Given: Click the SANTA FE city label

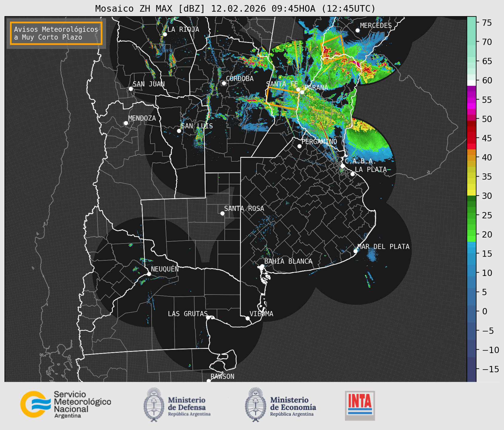Looking at the screenshot, I should [282, 84].
